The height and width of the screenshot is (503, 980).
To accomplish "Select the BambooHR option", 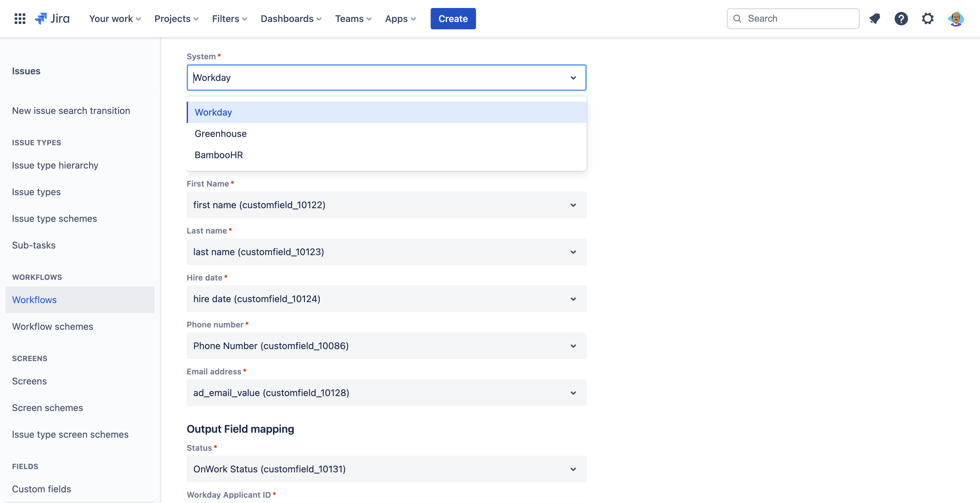I will [x=386, y=155].
